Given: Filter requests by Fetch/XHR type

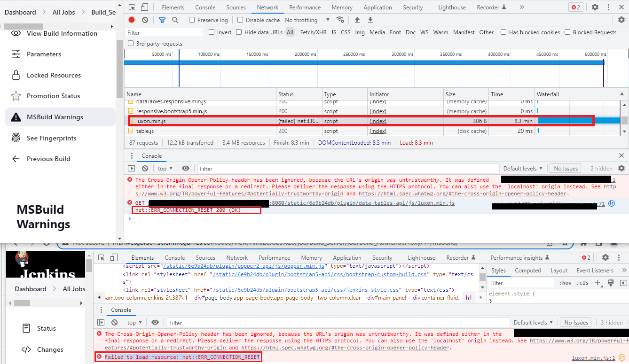Looking at the screenshot, I should 313,32.
